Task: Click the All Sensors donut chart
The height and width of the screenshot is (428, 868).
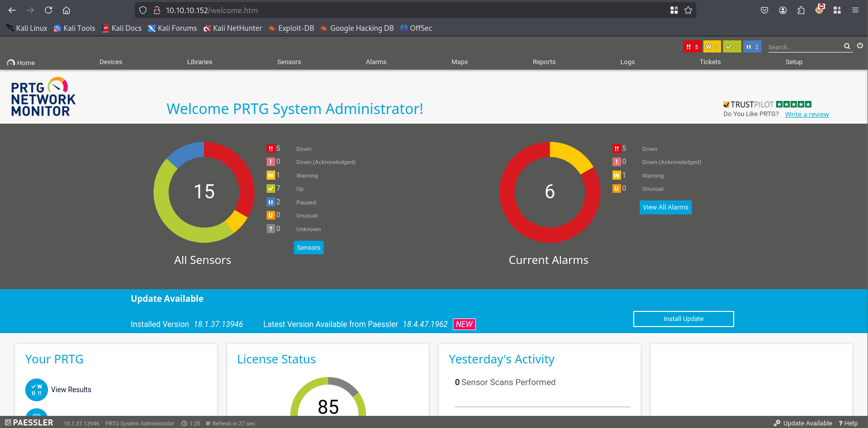Action: [204, 192]
